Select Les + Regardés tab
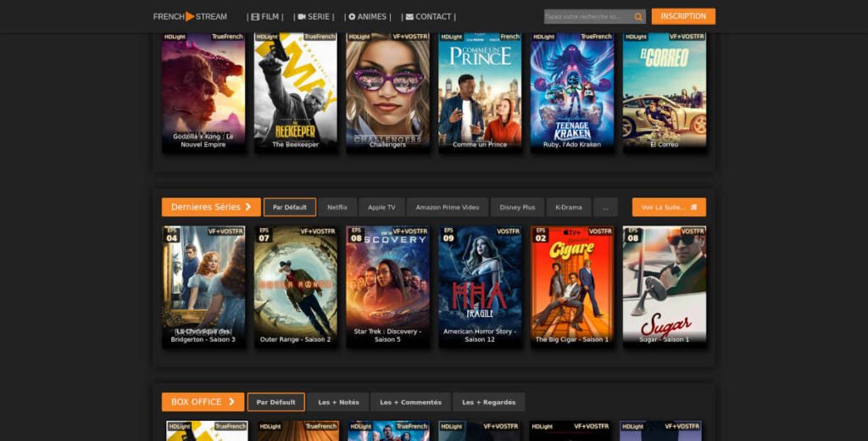The image size is (868, 441). click(x=489, y=402)
